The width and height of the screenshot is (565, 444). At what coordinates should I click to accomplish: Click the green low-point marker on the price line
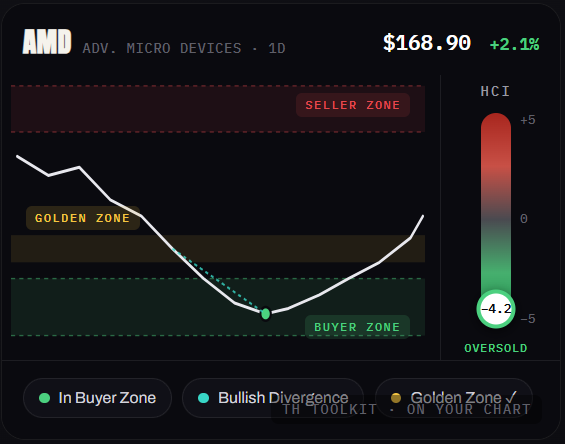[x=266, y=314]
